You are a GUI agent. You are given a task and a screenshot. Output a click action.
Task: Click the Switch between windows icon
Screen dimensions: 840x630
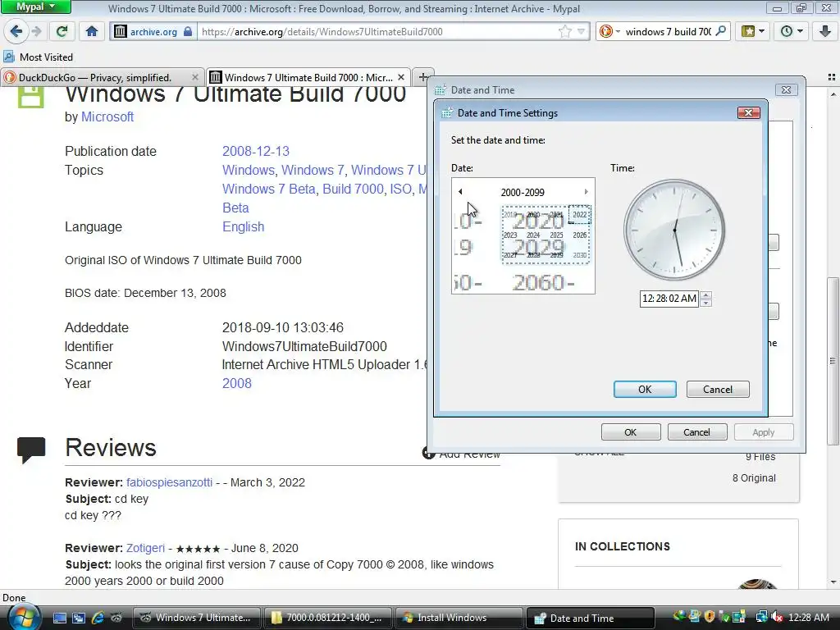point(79,618)
